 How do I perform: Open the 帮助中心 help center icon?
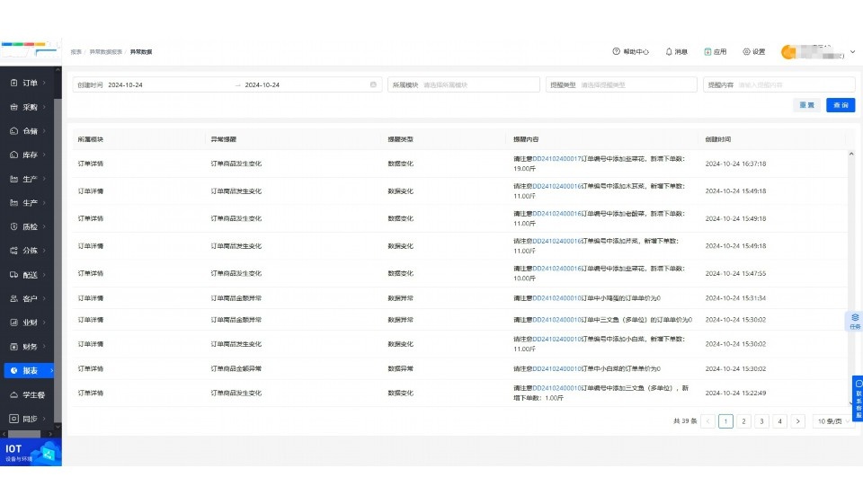coord(616,52)
